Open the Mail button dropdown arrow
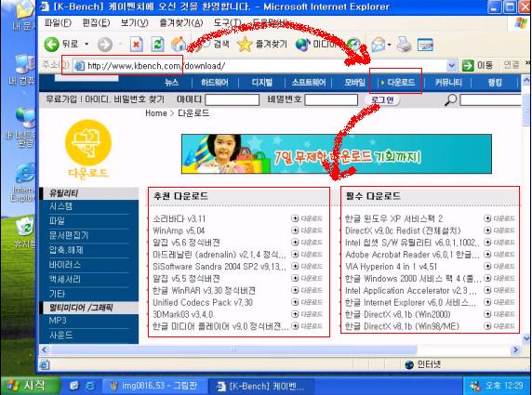The width and height of the screenshot is (532, 395). (389, 45)
